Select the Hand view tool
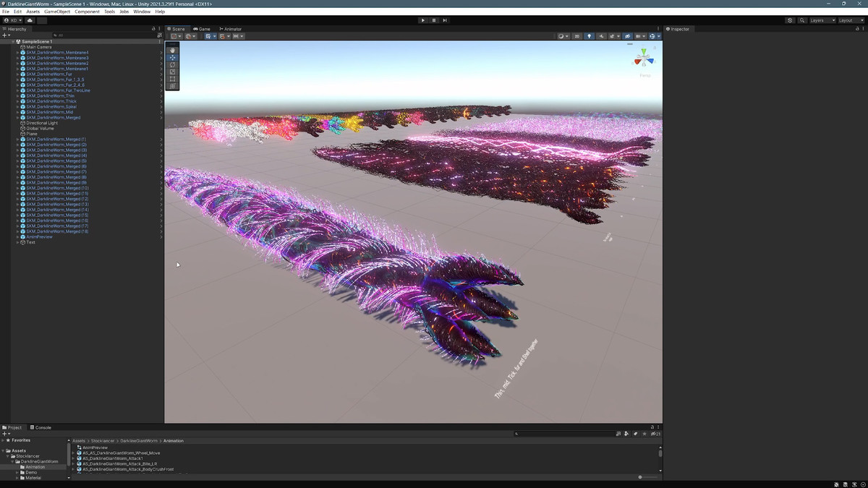Image resolution: width=868 pixels, height=488 pixels. click(x=172, y=50)
